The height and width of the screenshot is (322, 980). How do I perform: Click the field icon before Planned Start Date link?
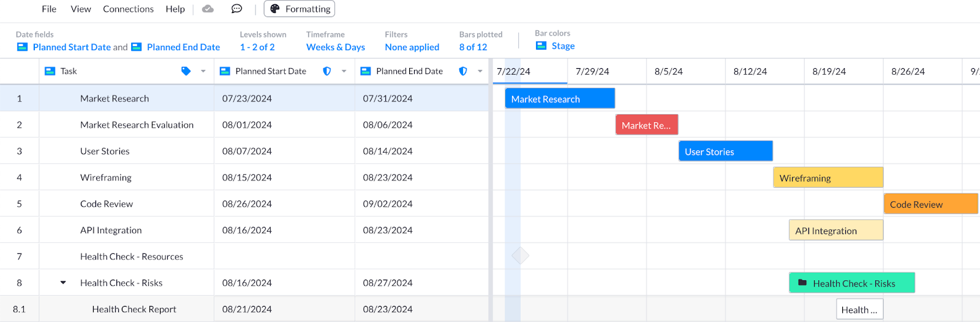point(22,47)
